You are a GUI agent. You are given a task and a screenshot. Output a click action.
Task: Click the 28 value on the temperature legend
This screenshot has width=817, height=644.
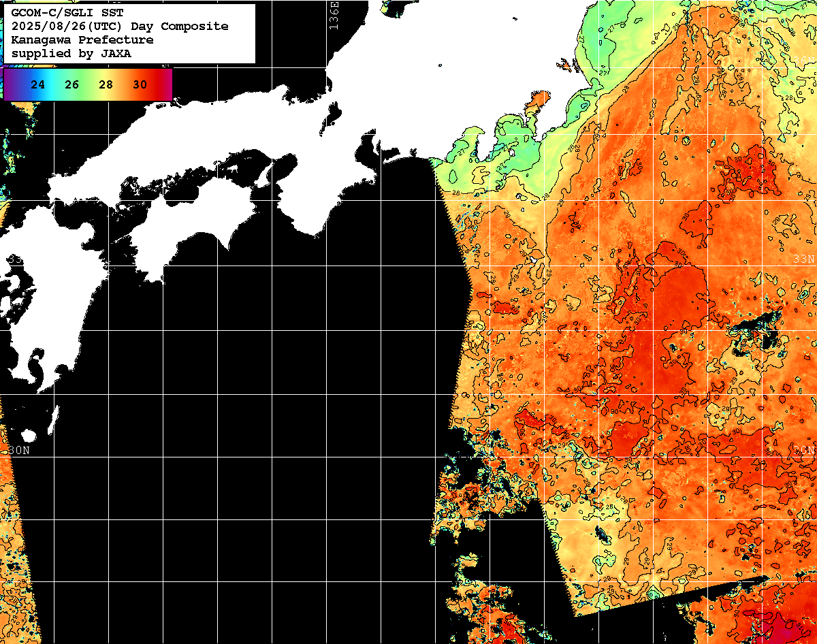pyautogui.click(x=106, y=85)
